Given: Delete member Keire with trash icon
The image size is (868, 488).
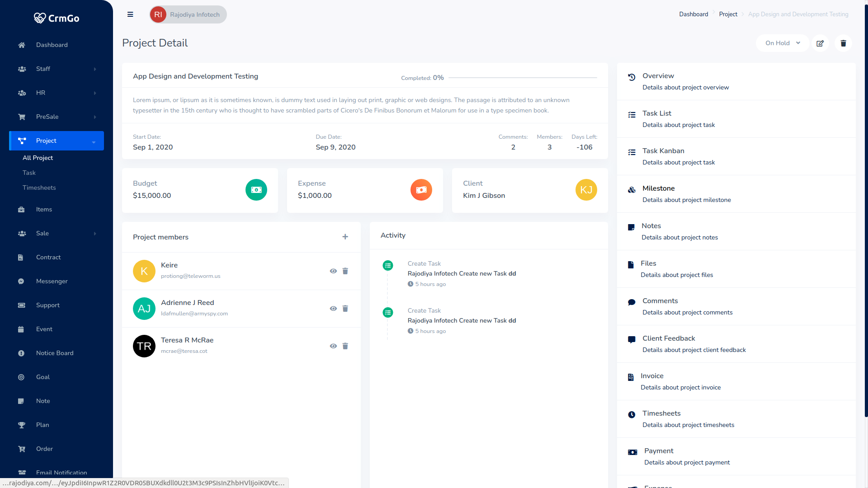Looking at the screenshot, I should 345,271.
